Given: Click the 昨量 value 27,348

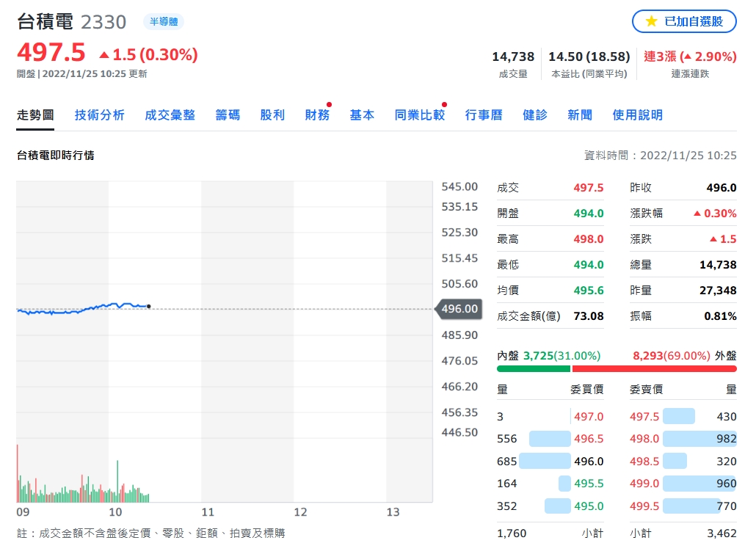Looking at the screenshot, I should pos(718,291).
